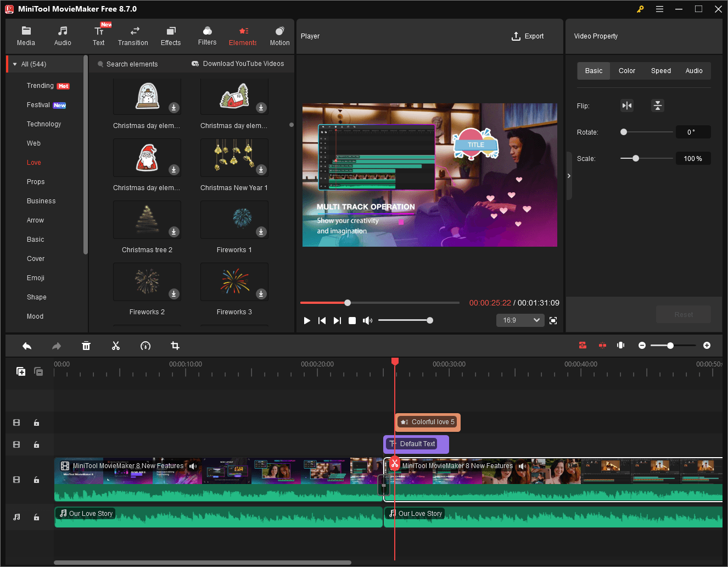
Task: Toggle the audio waveform icon in timeline toolbar
Action: [621, 345]
